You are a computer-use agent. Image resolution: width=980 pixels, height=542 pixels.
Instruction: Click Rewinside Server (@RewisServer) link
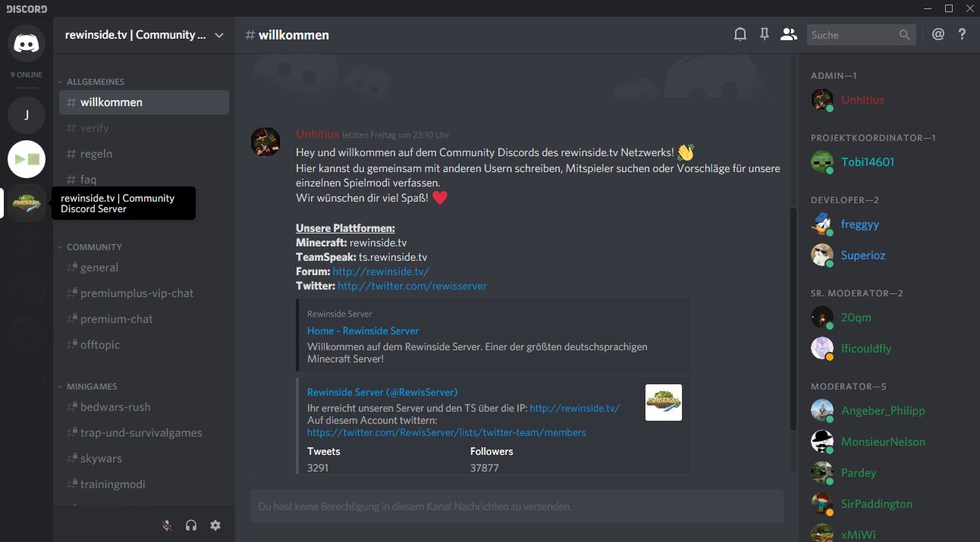[382, 392]
